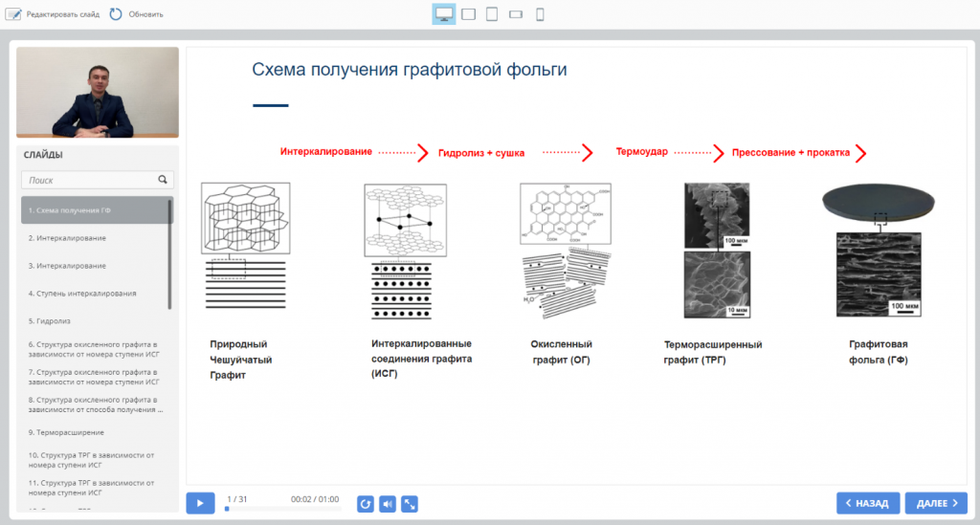Select desktop monitor preview mode

[x=444, y=13]
